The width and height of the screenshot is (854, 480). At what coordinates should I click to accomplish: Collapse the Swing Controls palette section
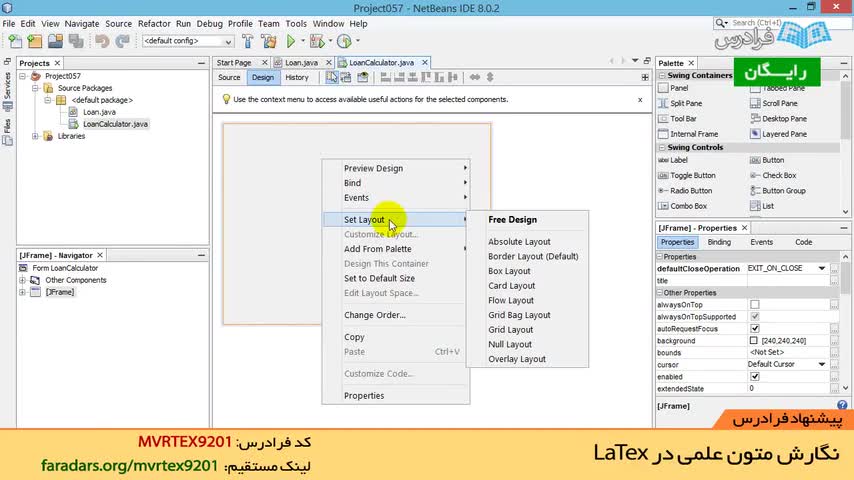662,148
